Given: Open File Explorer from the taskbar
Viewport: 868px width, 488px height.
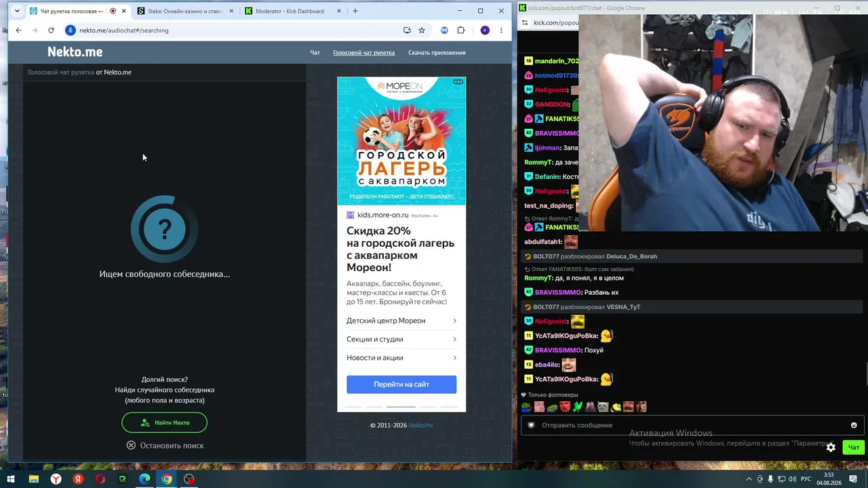Looking at the screenshot, I should click(33, 479).
